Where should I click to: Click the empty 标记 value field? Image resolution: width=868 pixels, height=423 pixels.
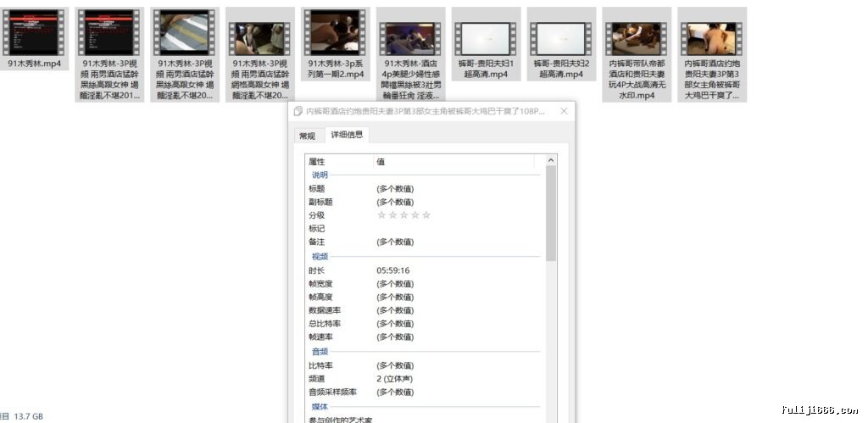(x=454, y=229)
